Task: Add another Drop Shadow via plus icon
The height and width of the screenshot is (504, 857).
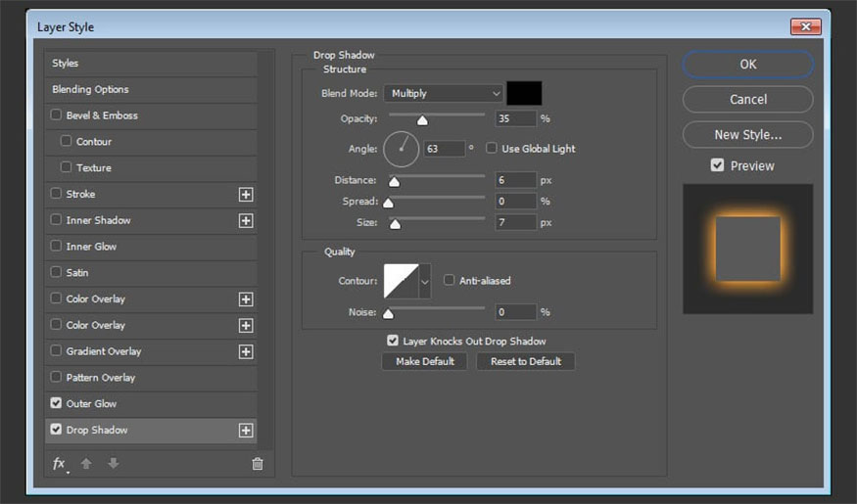Action: tap(246, 430)
